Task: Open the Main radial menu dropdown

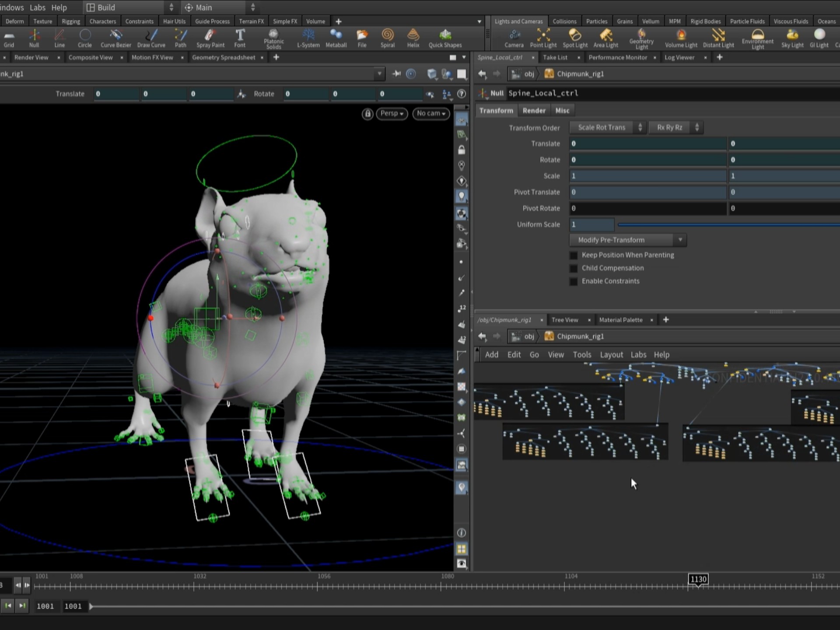Action: coord(220,7)
